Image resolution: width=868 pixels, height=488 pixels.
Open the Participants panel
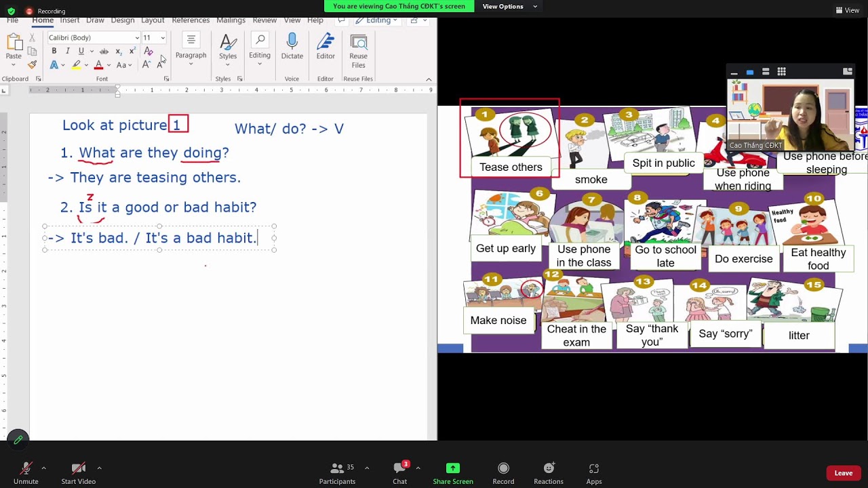(337, 472)
